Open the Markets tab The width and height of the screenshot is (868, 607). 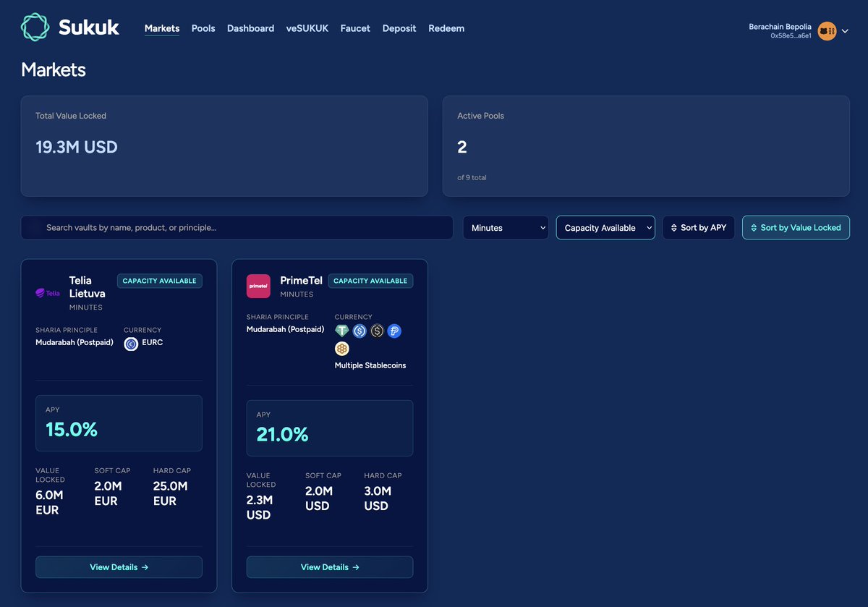click(162, 28)
